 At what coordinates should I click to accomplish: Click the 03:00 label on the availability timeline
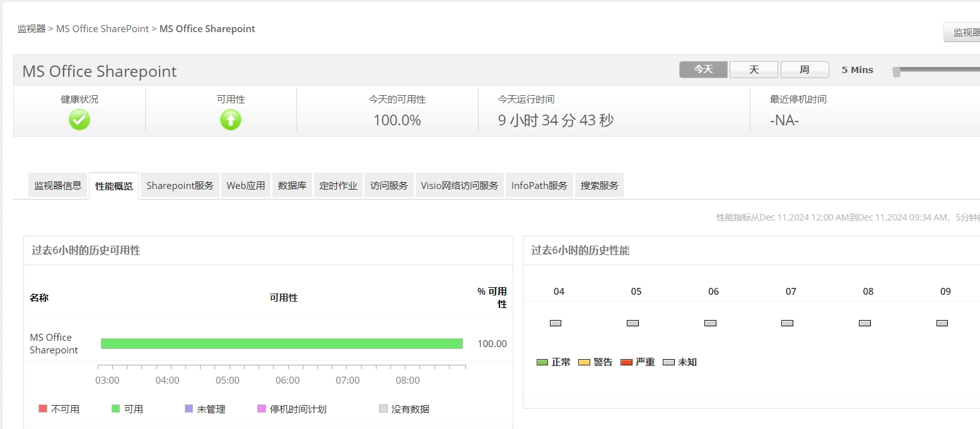tap(107, 380)
